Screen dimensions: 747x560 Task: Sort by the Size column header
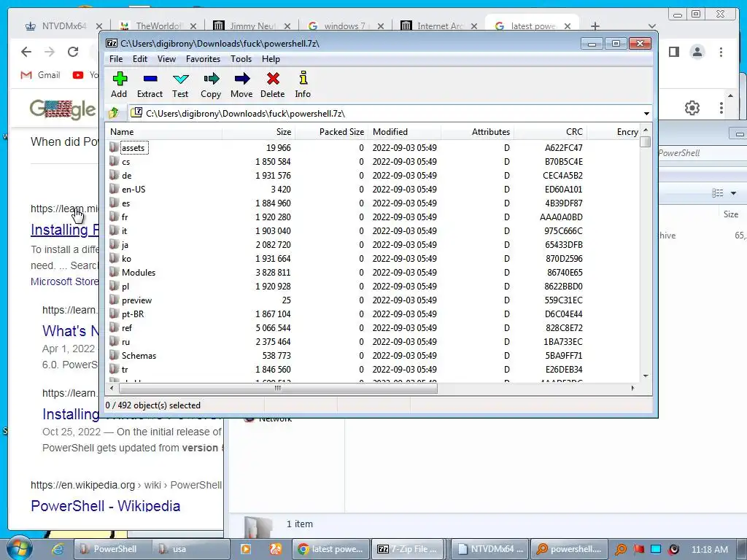tap(259, 132)
